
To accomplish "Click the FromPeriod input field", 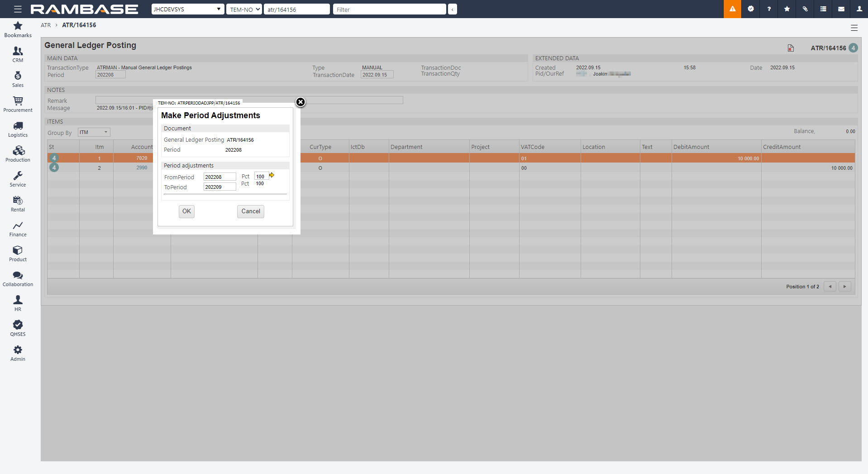I will click(219, 177).
